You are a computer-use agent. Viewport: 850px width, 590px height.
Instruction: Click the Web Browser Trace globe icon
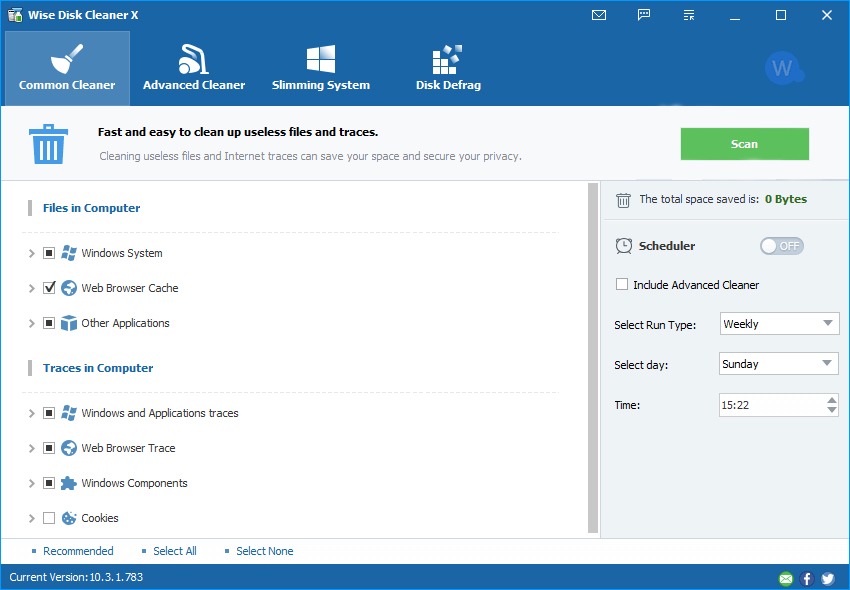pos(69,448)
